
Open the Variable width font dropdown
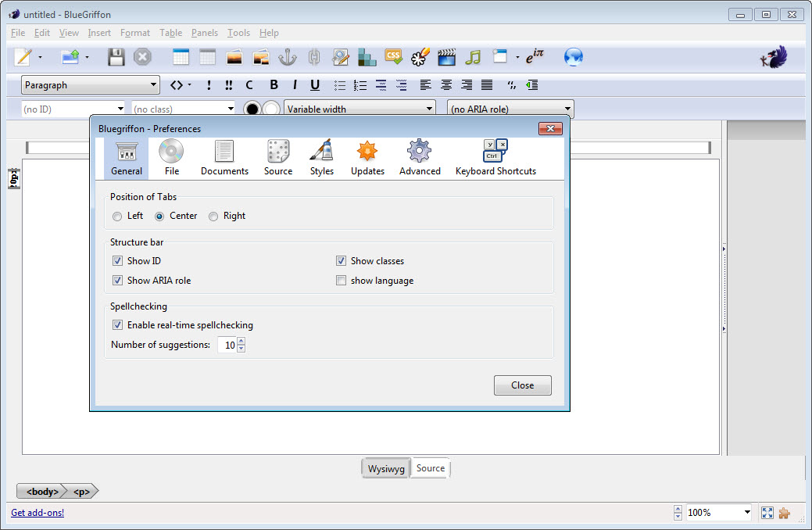[359, 109]
